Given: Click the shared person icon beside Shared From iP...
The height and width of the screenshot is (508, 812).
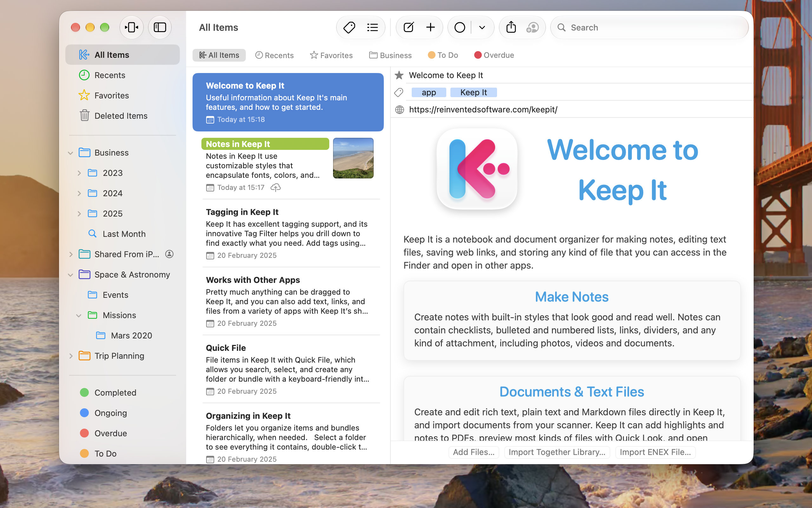Looking at the screenshot, I should pos(169,254).
